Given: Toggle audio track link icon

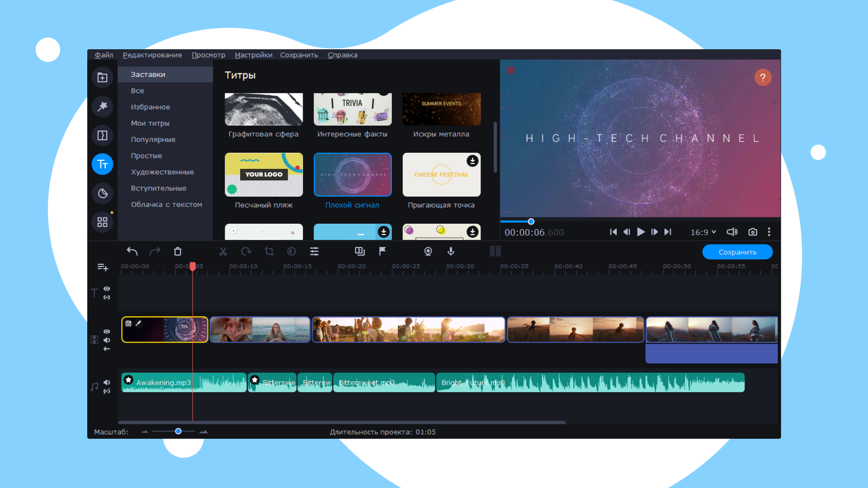Looking at the screenshot, I should [107, 391].
